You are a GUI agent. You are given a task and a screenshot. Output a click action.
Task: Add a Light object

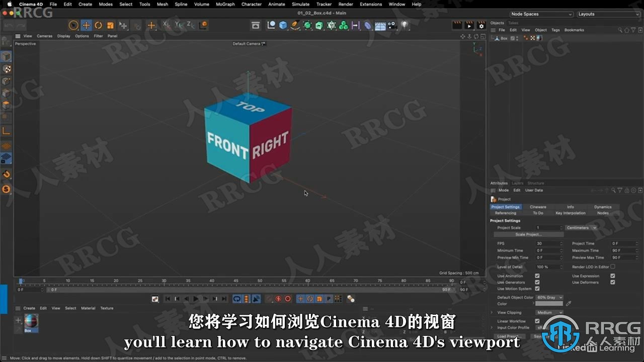pyautogui.click(x=404, y=25)
